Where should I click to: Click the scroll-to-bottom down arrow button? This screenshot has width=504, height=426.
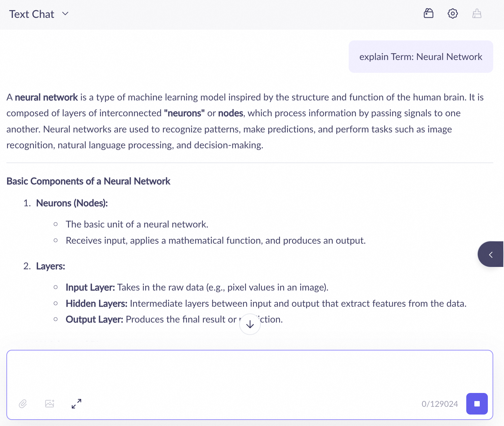[x=250, y=324]
